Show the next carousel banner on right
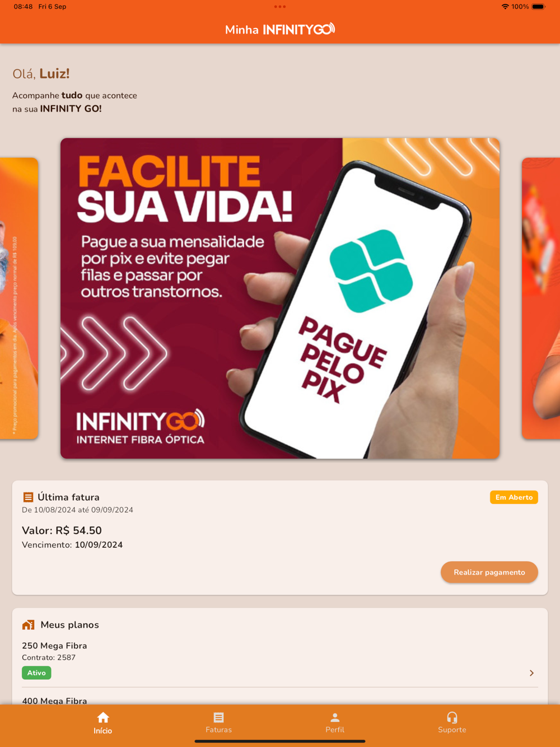 click(541, 298)
